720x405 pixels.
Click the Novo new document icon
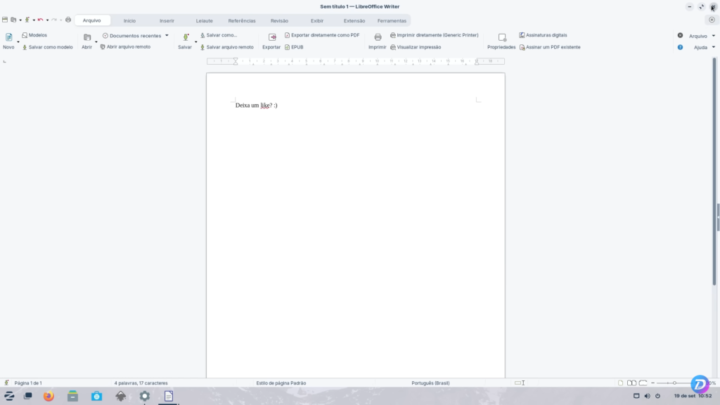9,38
